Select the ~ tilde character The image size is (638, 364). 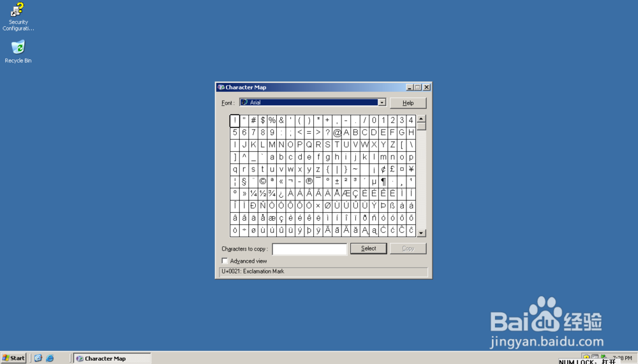click(355, 169)
